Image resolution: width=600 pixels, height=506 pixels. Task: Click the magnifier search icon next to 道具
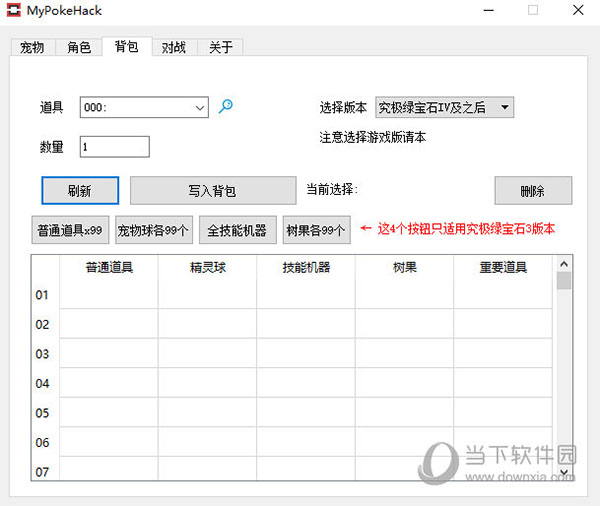click(226, 106)
